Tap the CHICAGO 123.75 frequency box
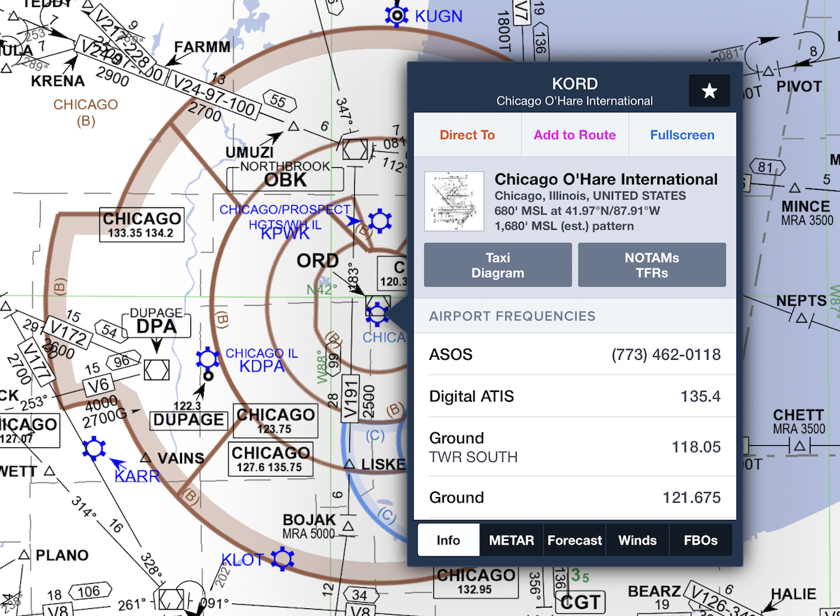Viewport: 840px width, 616px height. (x=275, y=421)
